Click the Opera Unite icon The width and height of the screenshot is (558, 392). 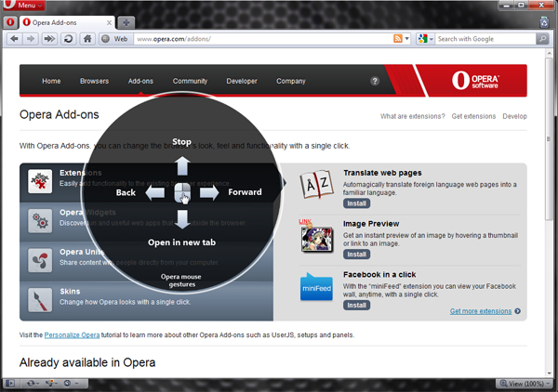tap(40, 260)
